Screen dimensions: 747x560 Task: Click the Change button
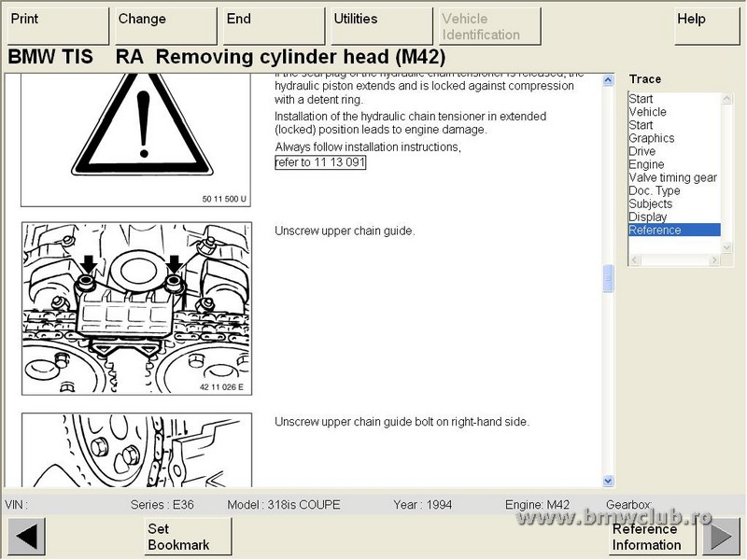[x=165, y=26]
